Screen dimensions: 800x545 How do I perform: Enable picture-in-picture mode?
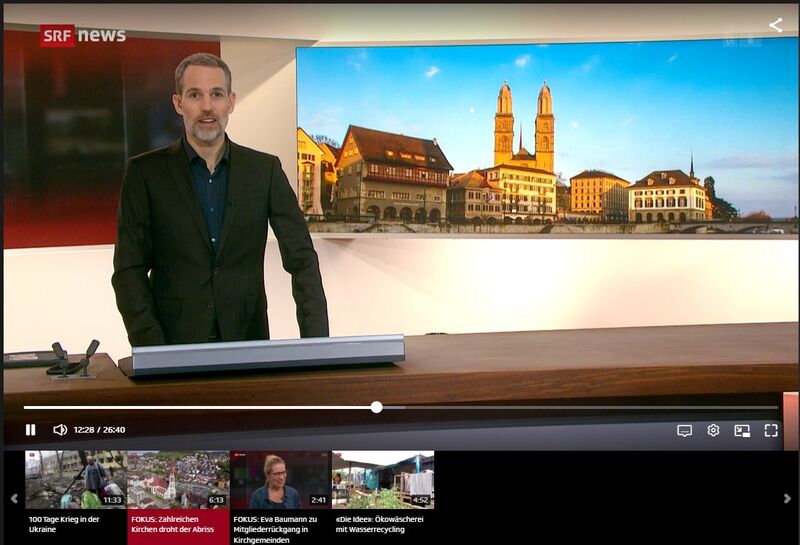(742, 430)
